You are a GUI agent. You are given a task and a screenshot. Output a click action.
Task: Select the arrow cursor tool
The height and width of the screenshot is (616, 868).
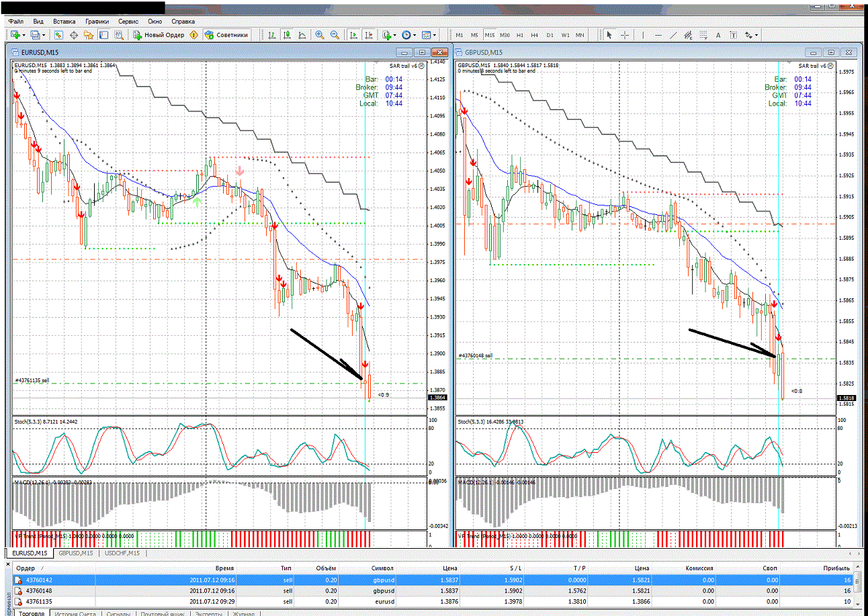pos(609,35)
